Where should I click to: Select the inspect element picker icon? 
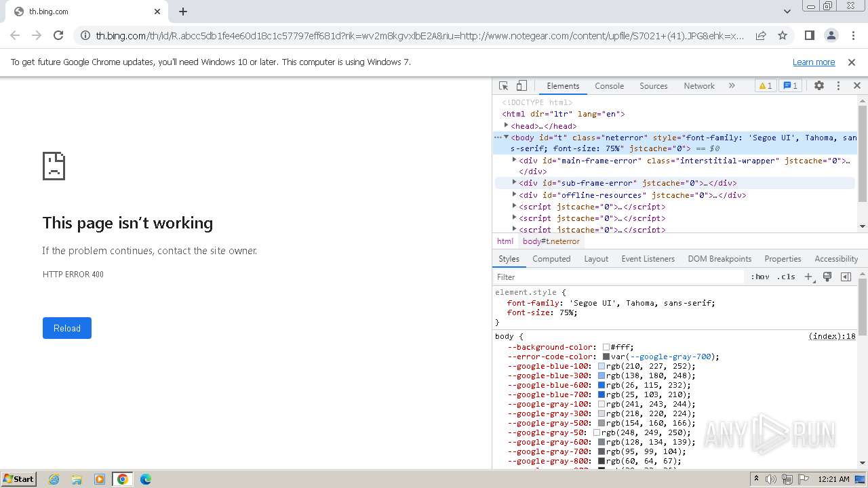click(503, 86)
